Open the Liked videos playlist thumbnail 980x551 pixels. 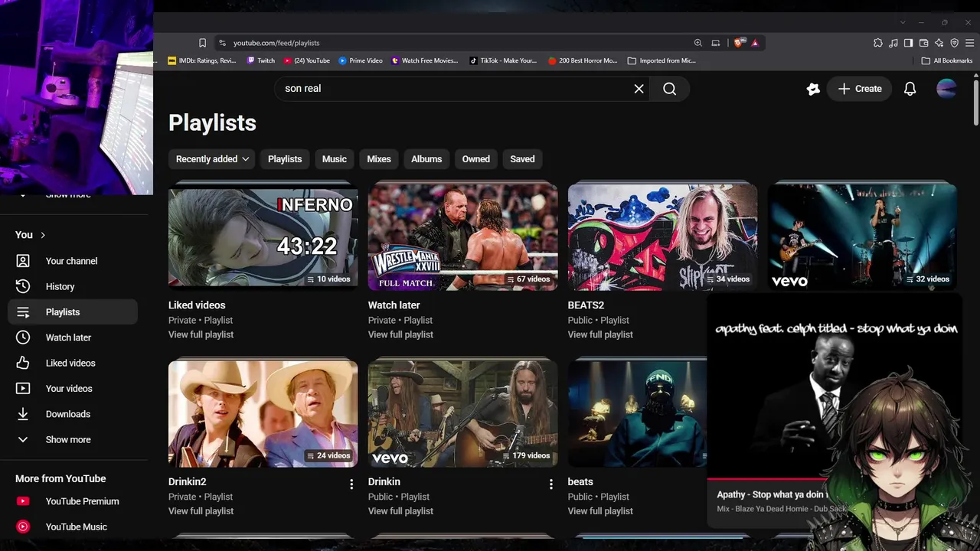pyautogui.click(x=263, y=237)
